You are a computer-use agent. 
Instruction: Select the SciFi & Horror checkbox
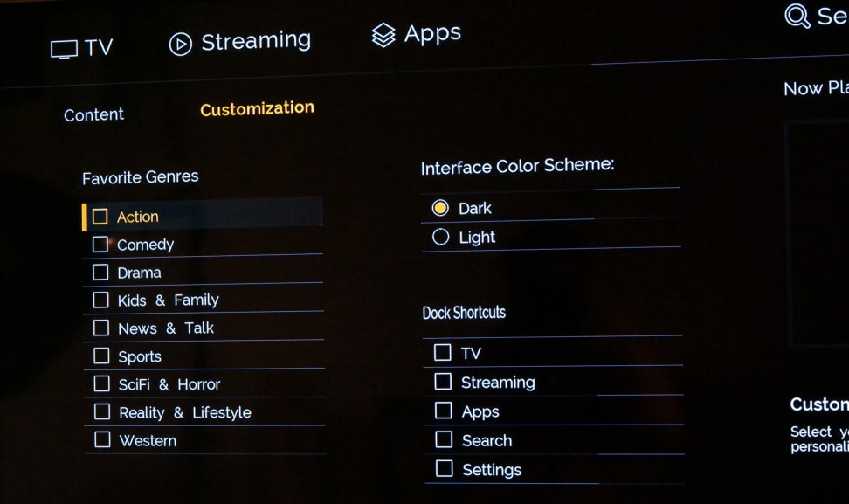[102, 383]
